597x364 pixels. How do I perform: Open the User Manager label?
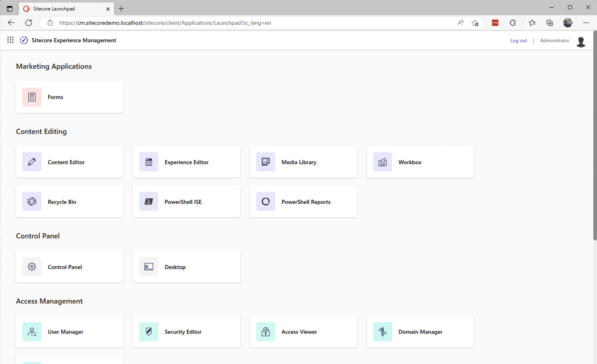point(65,332)
